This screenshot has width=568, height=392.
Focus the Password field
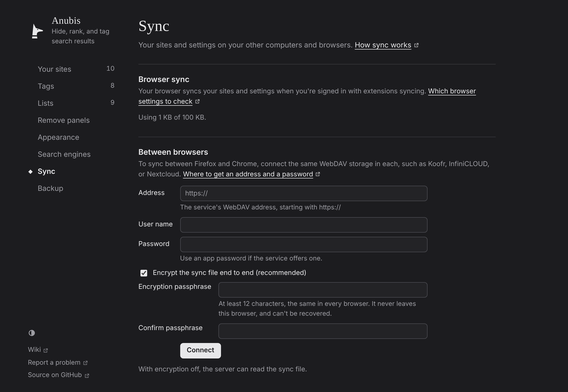click(x=304, y=244)
